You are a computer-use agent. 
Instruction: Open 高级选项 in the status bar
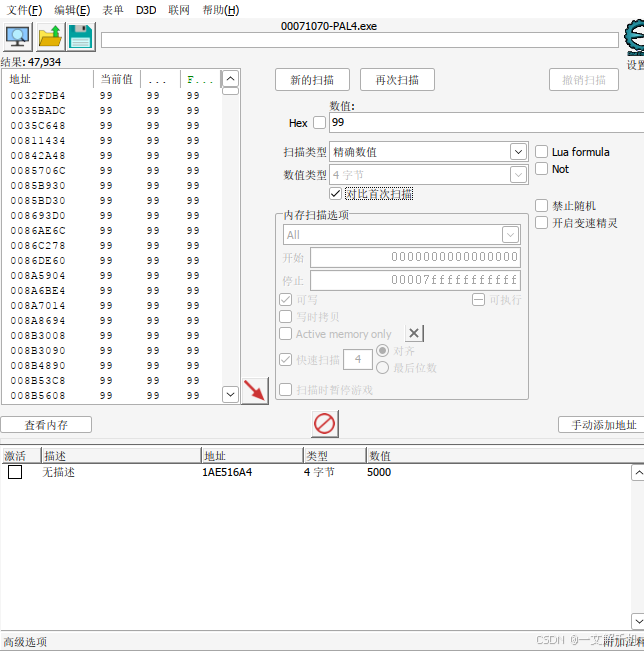click(25, 642)
